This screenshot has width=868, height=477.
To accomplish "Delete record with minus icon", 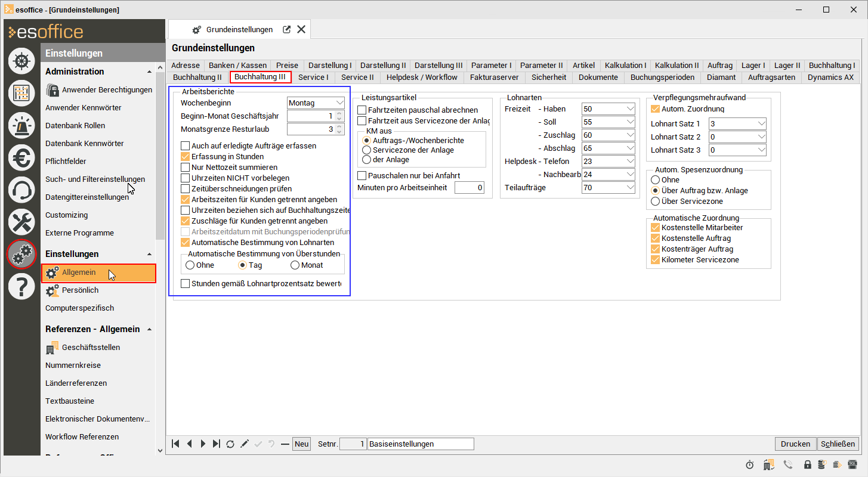I will click(285, 444).
